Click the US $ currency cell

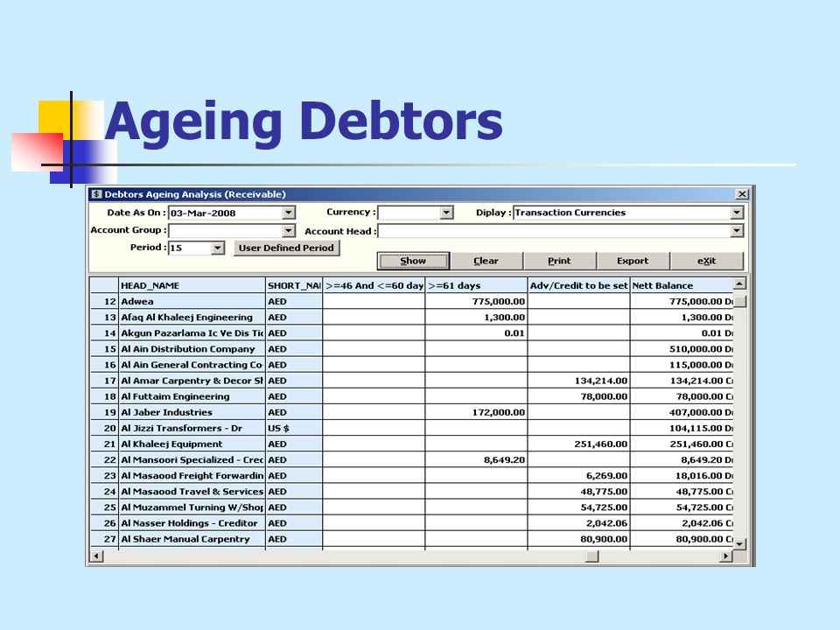tap(294, 428)
